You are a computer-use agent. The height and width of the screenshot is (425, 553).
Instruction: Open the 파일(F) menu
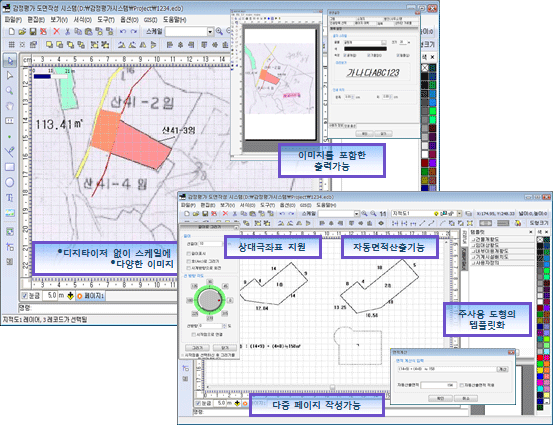click(x=13, y=20)
